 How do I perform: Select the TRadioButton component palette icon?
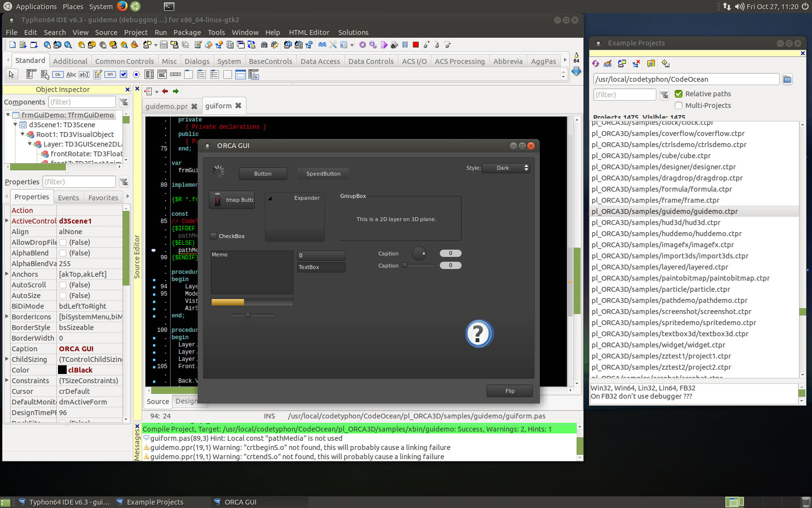[136, 75]
